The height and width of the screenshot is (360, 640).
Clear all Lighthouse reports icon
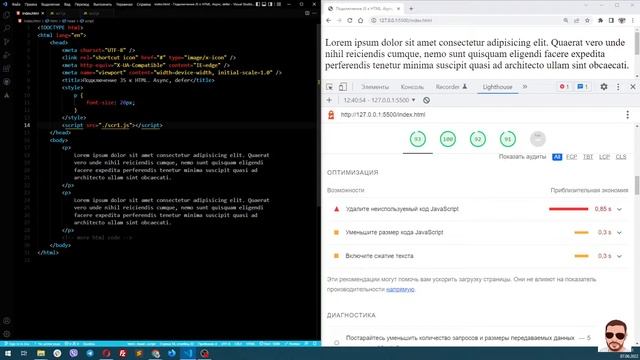click(427, 100)
